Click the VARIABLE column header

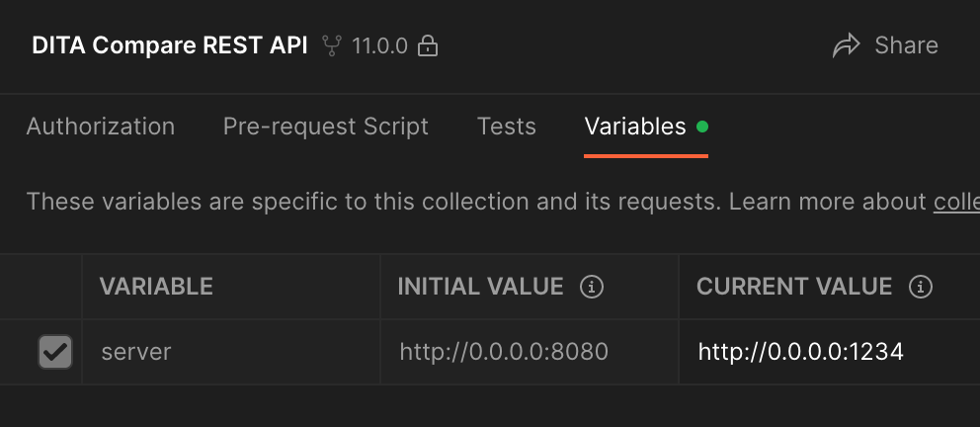[x=156, y=288]
